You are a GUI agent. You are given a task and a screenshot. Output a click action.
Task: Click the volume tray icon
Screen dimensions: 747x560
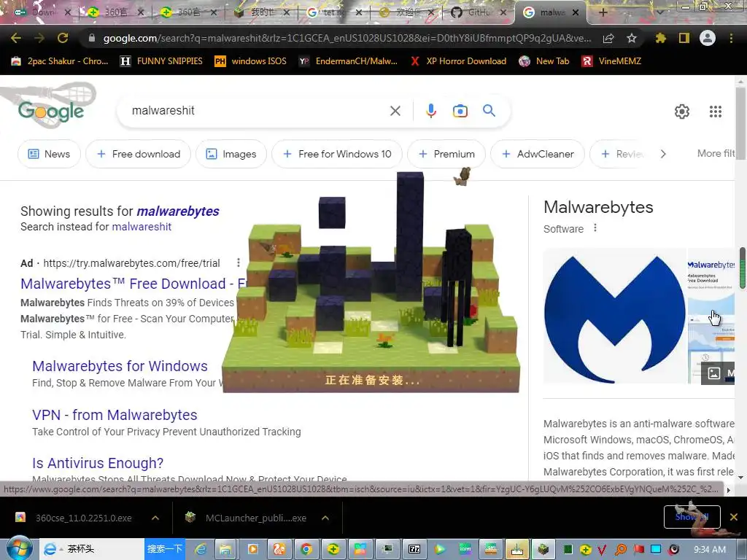pos(673,550)
